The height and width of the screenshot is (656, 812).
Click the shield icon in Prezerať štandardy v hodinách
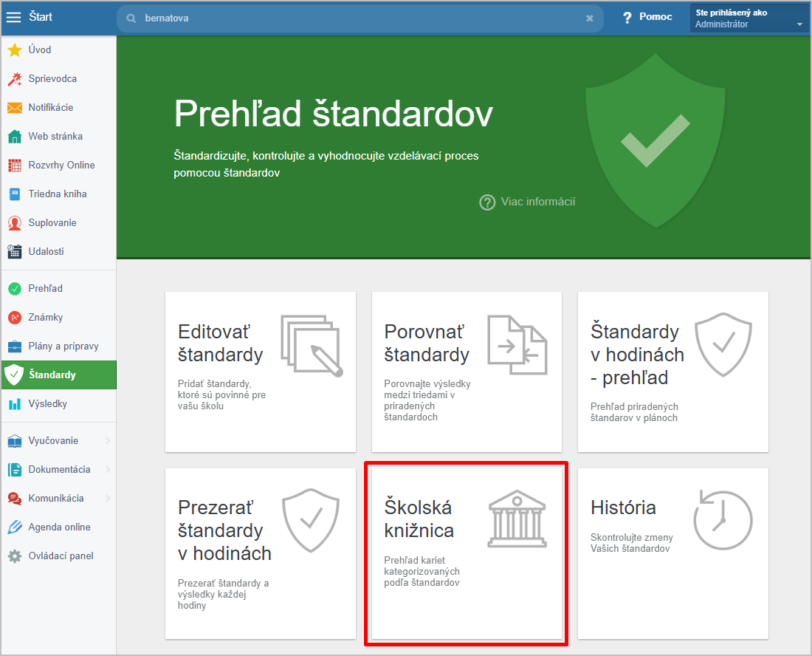pyautogui.click(x=311, y=520)
